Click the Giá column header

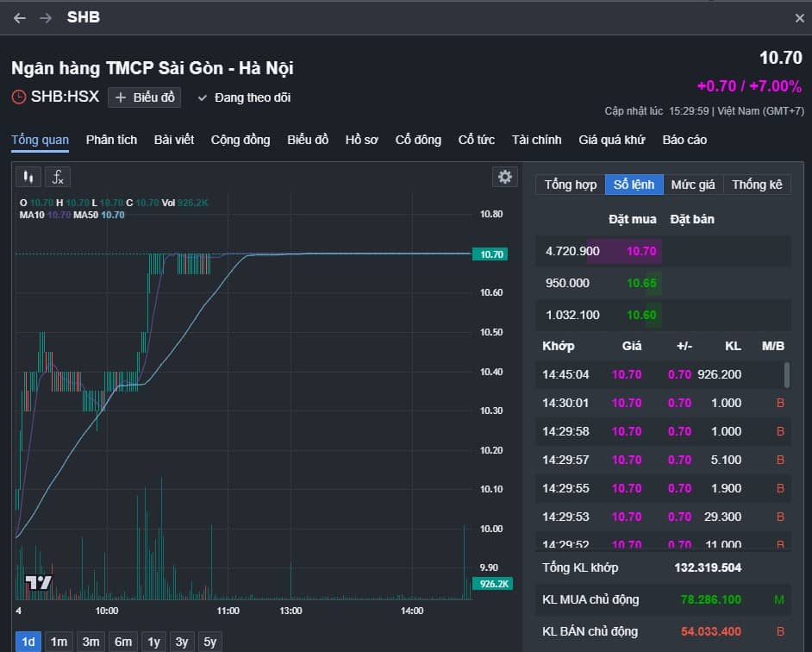pos(631,346)
